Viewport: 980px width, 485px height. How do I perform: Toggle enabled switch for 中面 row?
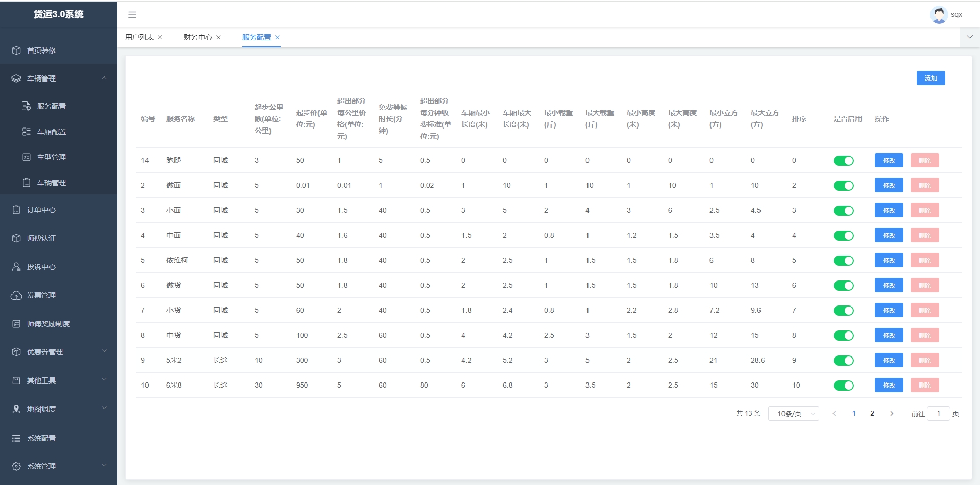(x=844, y=236)
